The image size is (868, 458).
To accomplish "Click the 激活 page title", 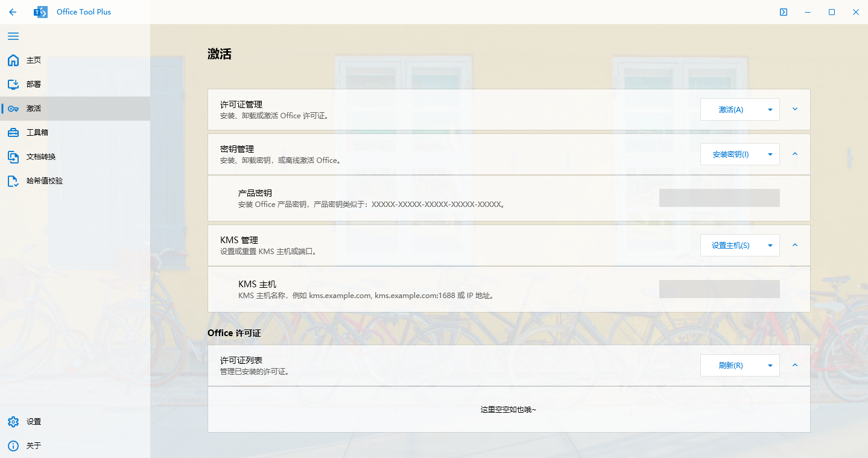I will 220,54.
